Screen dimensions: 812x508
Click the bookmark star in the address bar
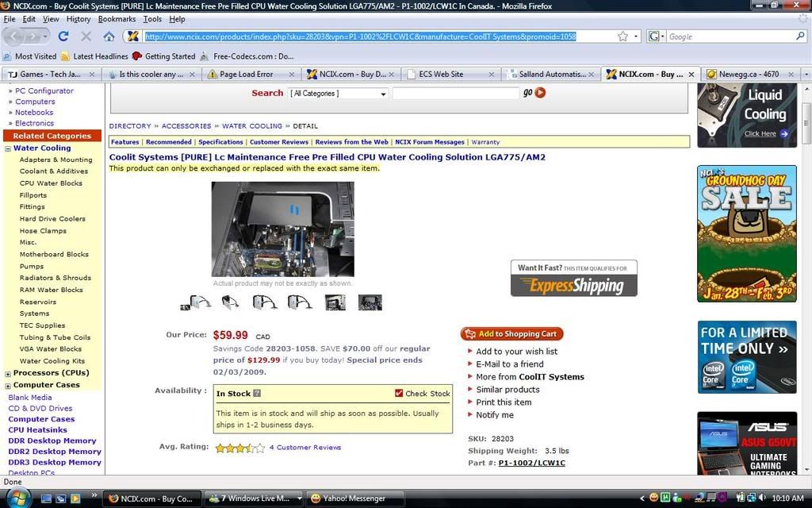(x=622, y=37)
